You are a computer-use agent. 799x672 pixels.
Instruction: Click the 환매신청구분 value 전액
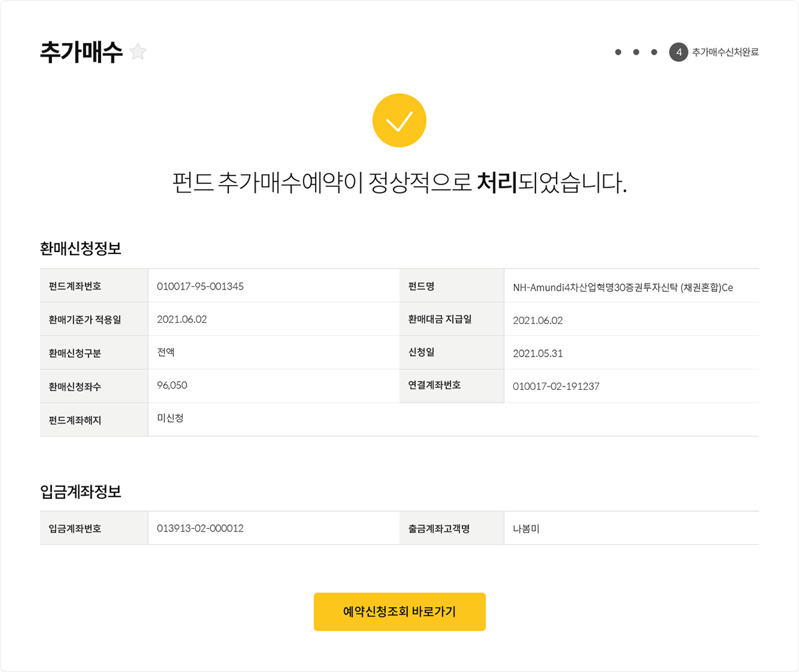166,352
